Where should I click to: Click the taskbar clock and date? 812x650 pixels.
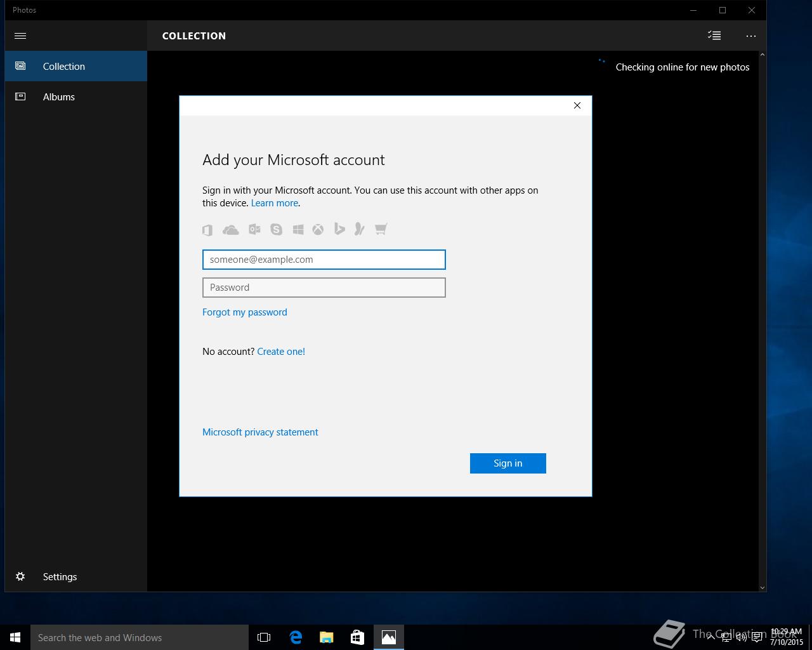click(x=787, y=637)
